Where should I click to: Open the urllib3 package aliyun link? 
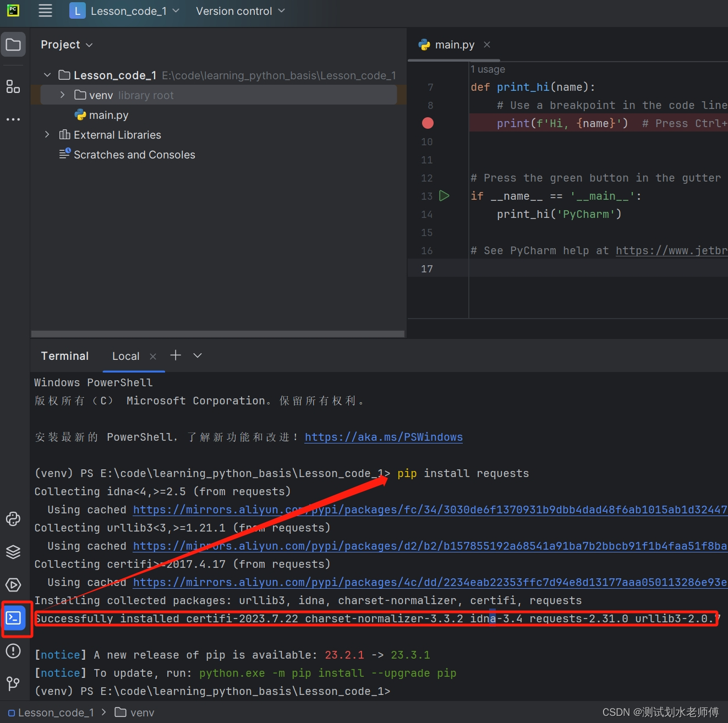430,546
